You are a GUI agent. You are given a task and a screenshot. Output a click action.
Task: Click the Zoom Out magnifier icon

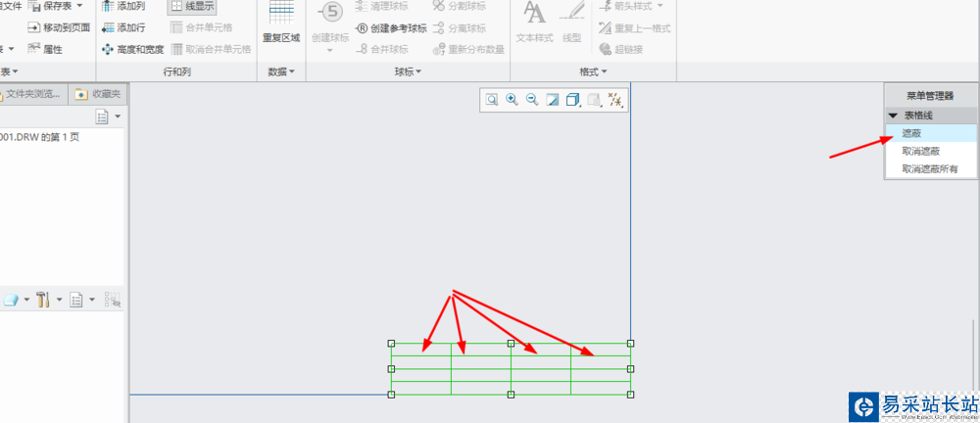(x=532, y=100)
